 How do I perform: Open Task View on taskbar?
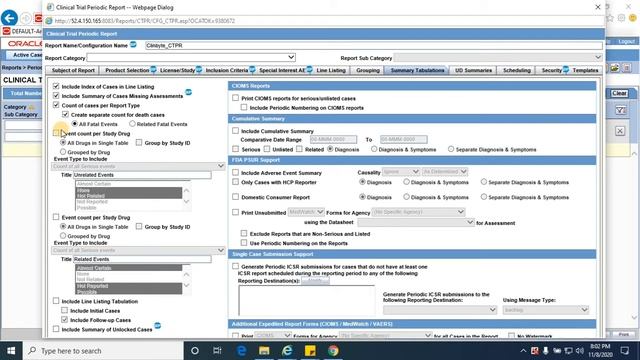217,351
